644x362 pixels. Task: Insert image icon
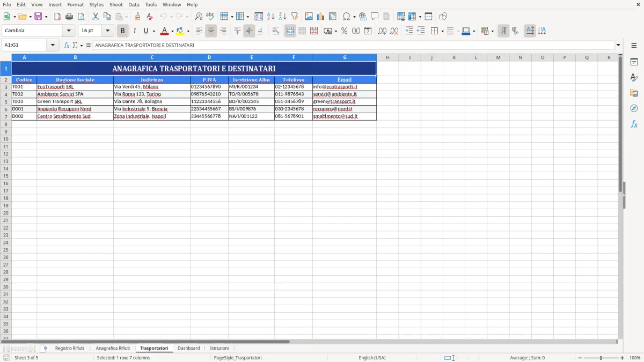[x=309, y=17]
